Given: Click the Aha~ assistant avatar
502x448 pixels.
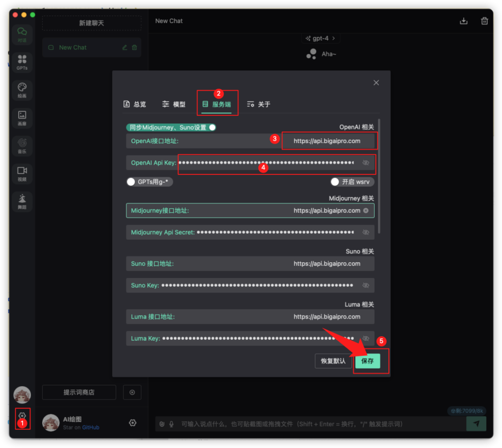Looking at the screenshot, I should pos(311,54).
